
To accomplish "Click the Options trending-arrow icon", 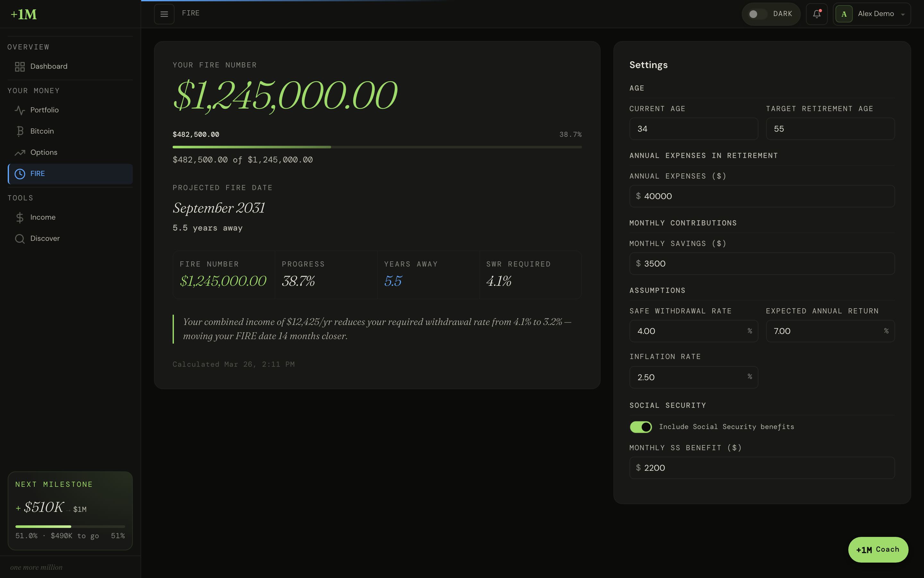I will click(20, 153).
